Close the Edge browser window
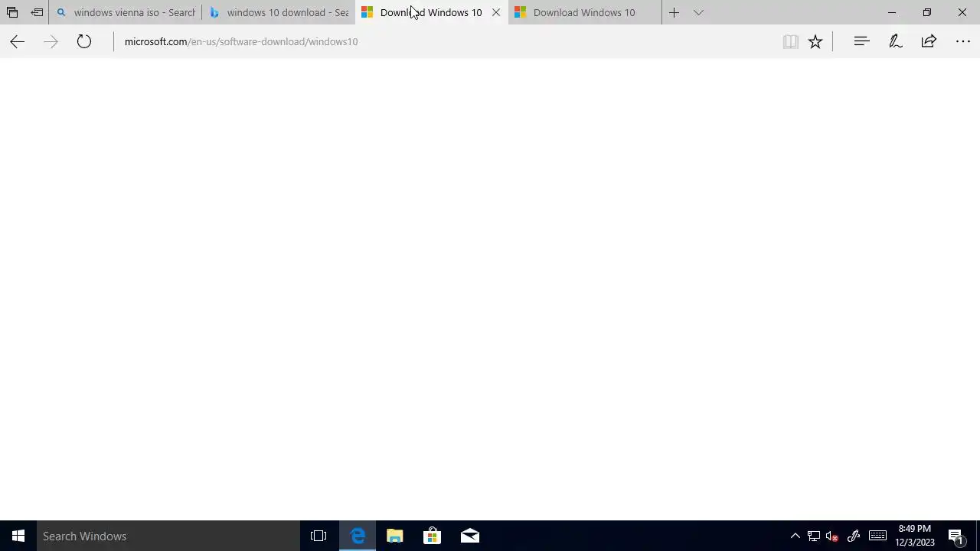Viewport: 980px width, 551px height. click(x=962, y=12)
